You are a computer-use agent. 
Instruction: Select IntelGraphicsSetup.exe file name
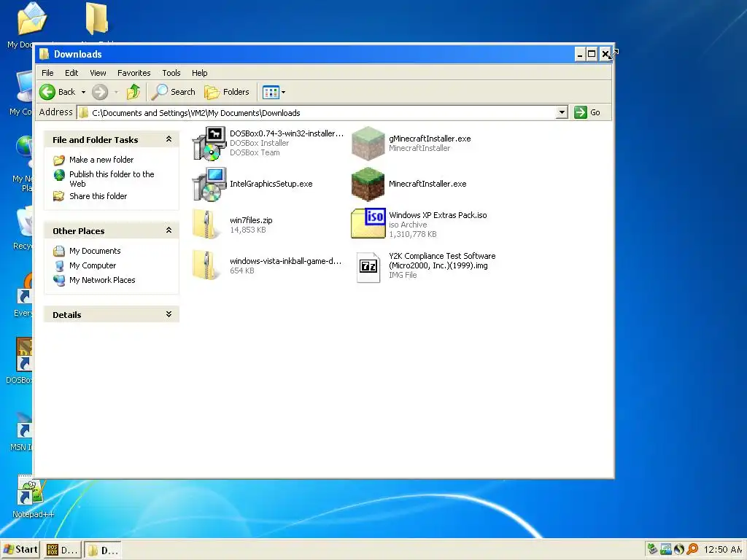tap(271, 184)
